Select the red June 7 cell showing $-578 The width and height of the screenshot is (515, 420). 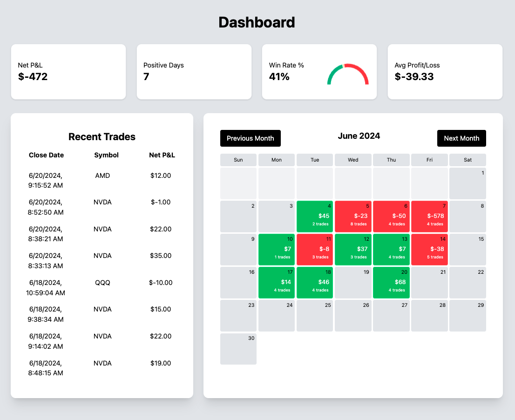429,217
